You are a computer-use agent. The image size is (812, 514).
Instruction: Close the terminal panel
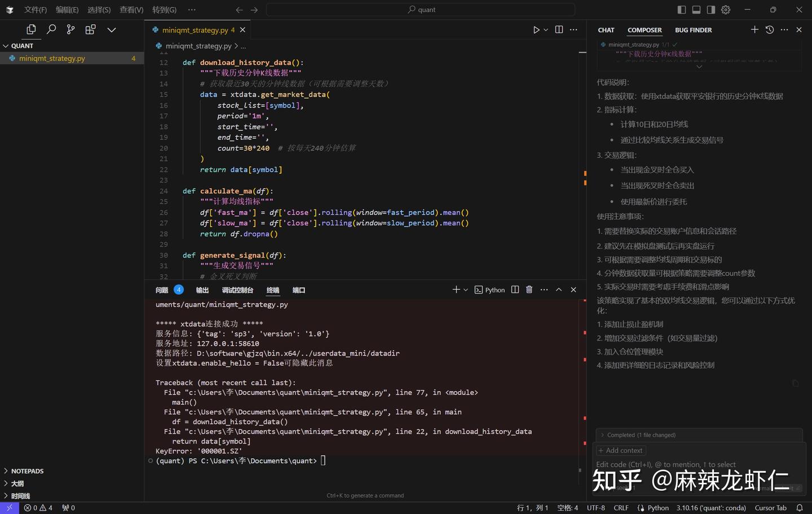(573, 290)
